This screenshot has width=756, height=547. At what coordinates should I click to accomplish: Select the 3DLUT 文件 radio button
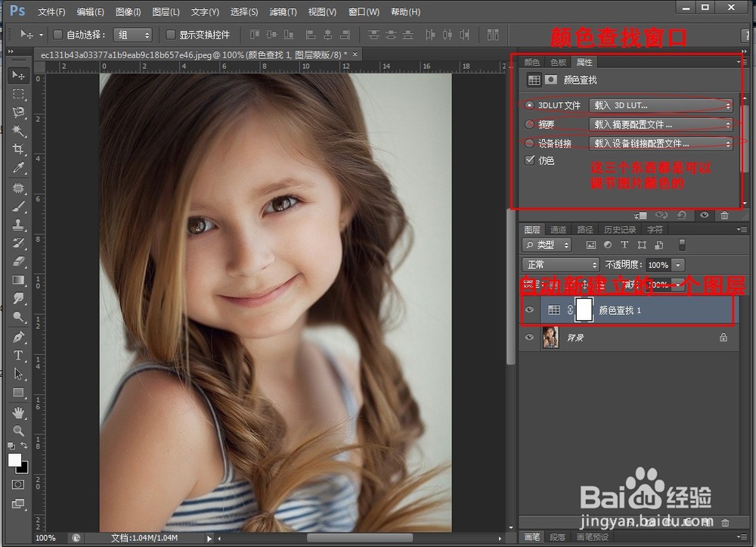[529, 105]
